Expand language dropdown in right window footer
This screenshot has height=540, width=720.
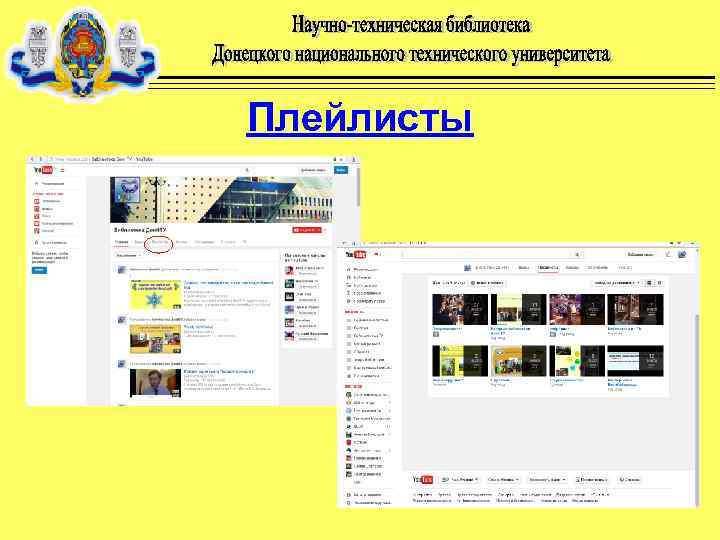[x=461, y=479]
